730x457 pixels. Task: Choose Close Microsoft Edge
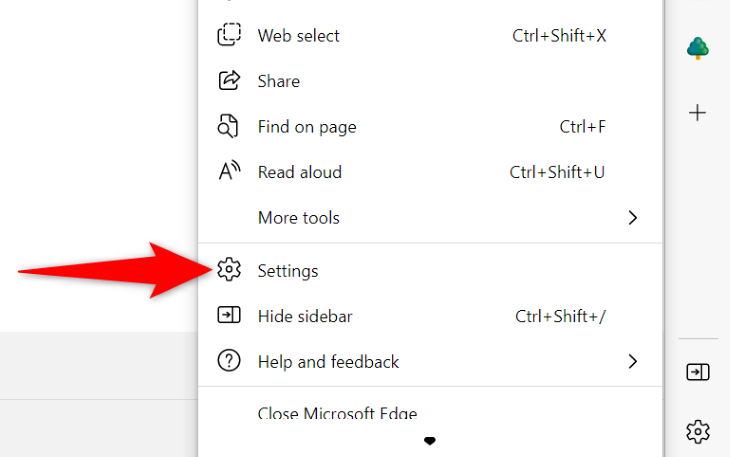tap(337, 413)
